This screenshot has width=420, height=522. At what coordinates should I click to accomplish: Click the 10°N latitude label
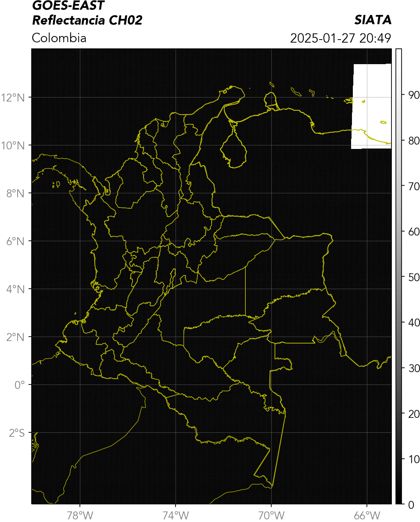pyautogui.click(x=13, y=145)
